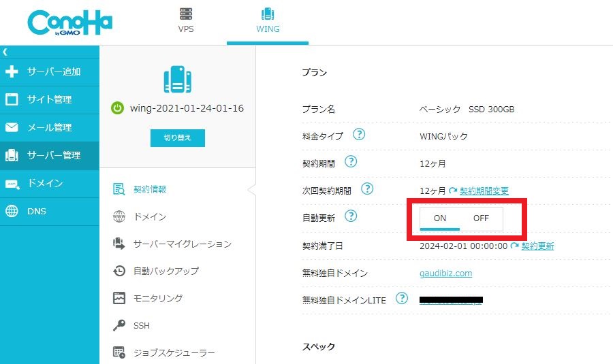
Task: Open ジョブスケジューラー
Action: pyautogui.click(x=174, y=353)
